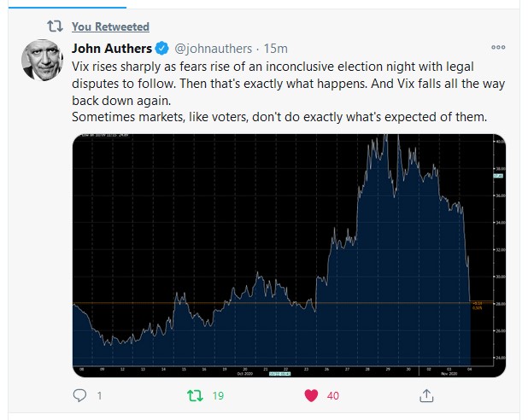Click the retweet count of 19

[219, 395]
